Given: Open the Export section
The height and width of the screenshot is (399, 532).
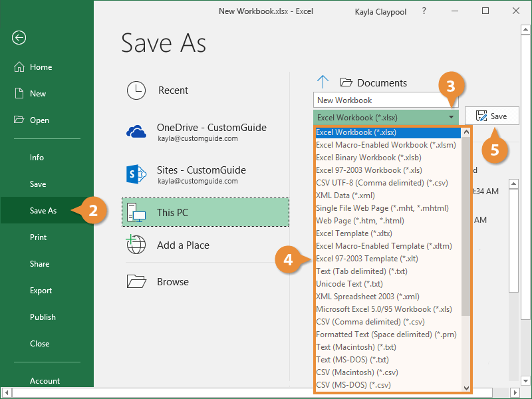Looking at the screenshot, I should click(40, 290).
